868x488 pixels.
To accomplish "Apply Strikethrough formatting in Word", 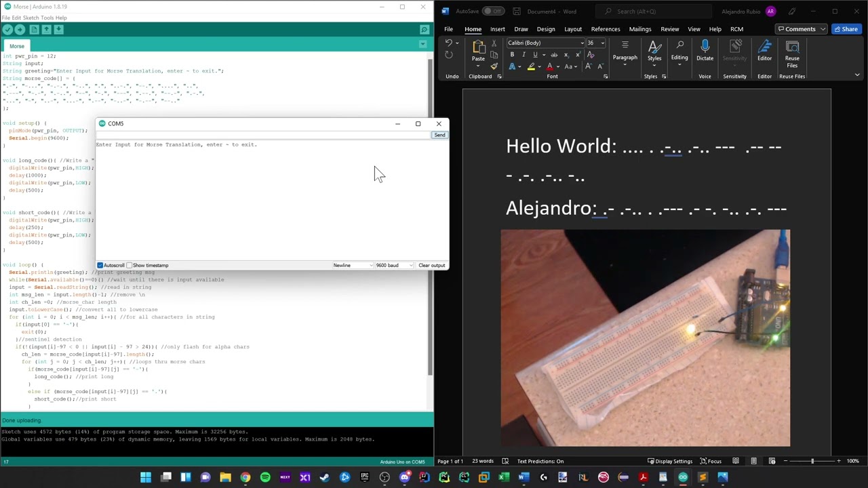I will (x=554, y=55).
